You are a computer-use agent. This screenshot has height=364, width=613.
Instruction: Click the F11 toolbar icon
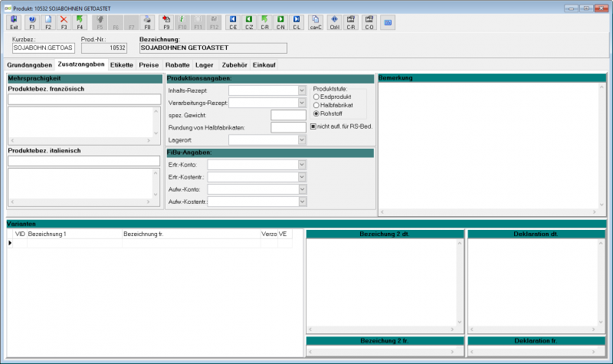[x=198, y=22]
